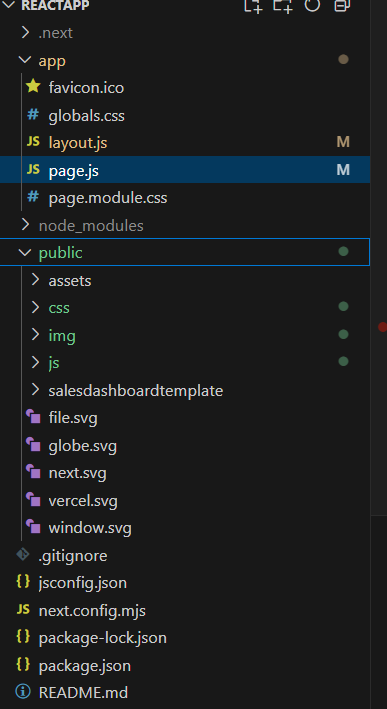Open the globals.css file
Viewport: 387px width, 709px height.
[87, 116]
